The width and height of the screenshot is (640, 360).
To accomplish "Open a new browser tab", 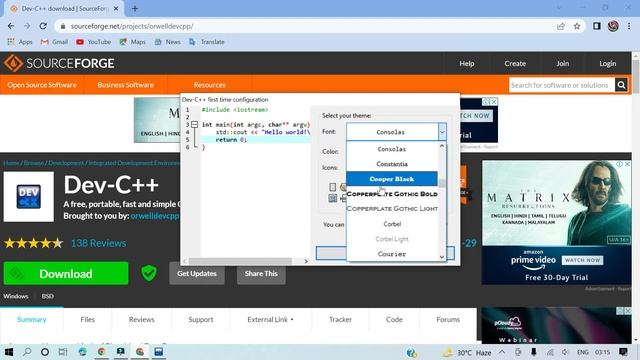I will (x=135, y=8).
